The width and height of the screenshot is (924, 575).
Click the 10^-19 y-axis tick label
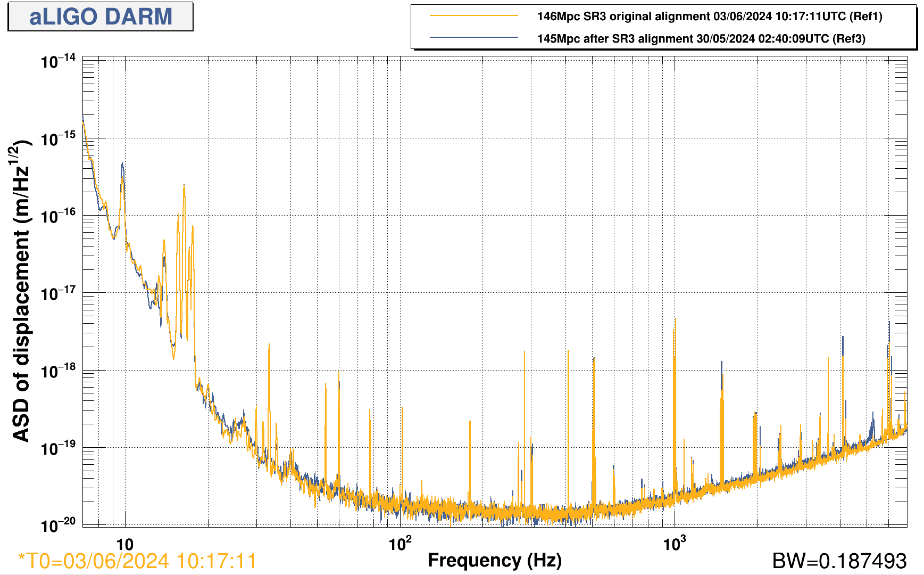(58, 448)
